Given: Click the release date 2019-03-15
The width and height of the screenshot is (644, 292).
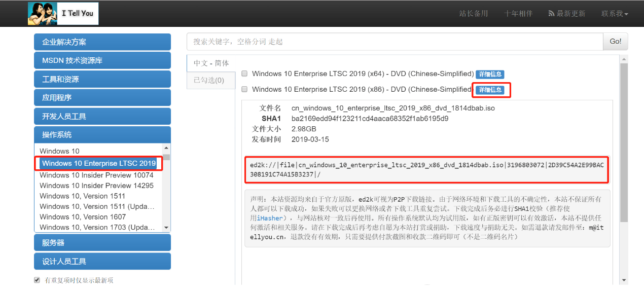Looking at the screenshot, I should click(x=310, y=139).
